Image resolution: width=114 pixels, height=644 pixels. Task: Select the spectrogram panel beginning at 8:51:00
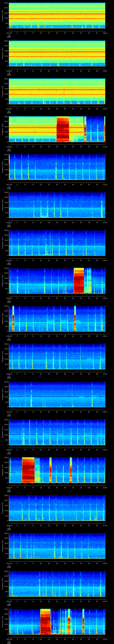(x=57, y=546)
